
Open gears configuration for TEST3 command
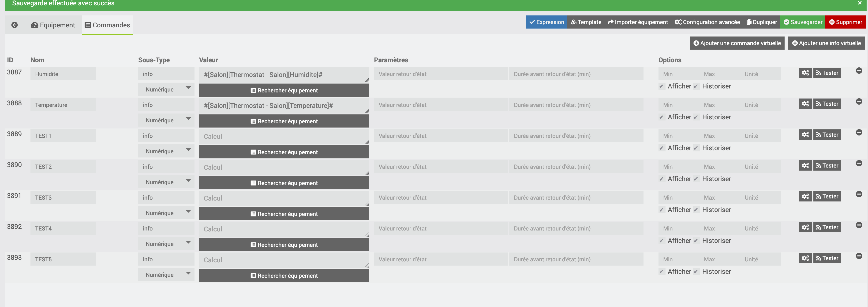pos(805,196)
